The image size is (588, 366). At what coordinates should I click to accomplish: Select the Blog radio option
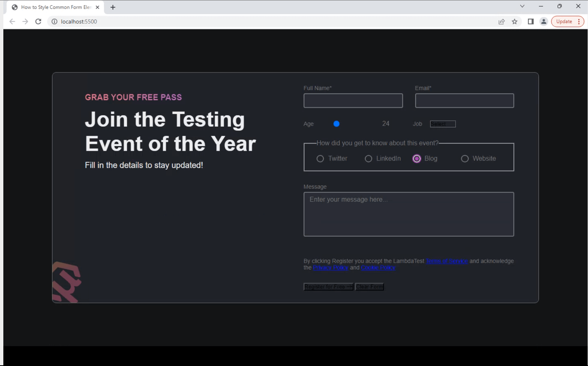click(417, 159)
